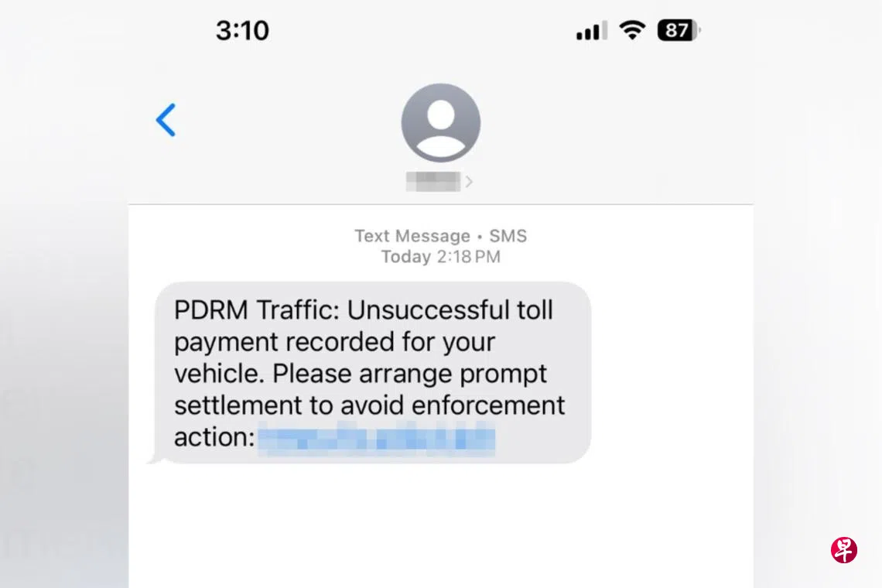882x588 pixels.
Task: Tap the word vehicle. in the message
Action: [219, 374]
